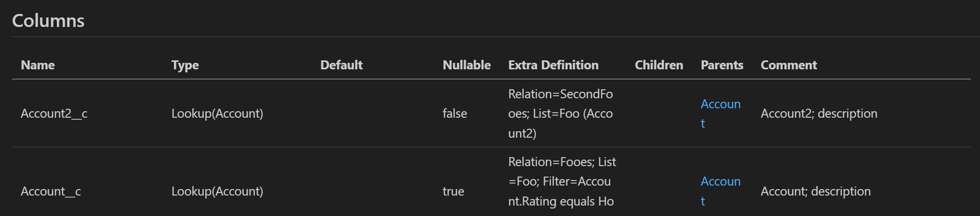
Task: Click the Columns section heading
Action: click(48, 20)
